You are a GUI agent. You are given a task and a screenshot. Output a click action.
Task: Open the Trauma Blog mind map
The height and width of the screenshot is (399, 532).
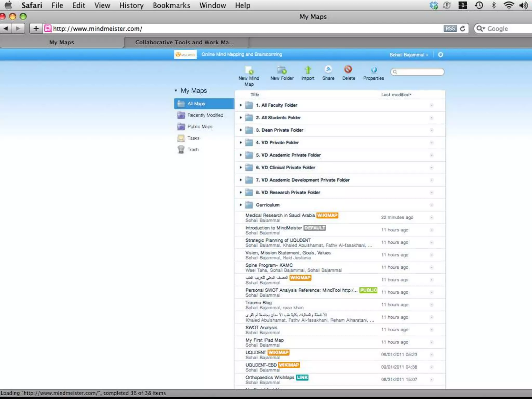click(x=258, y=303)
